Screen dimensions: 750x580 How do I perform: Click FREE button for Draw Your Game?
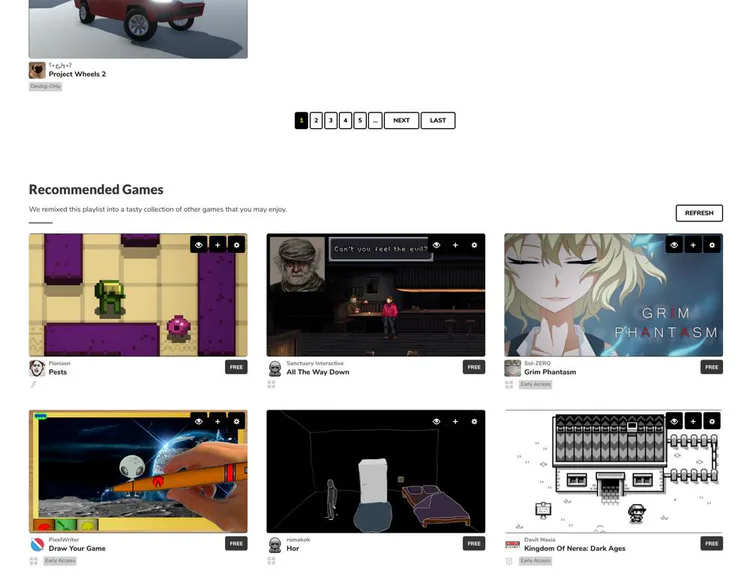coord(236,543)
